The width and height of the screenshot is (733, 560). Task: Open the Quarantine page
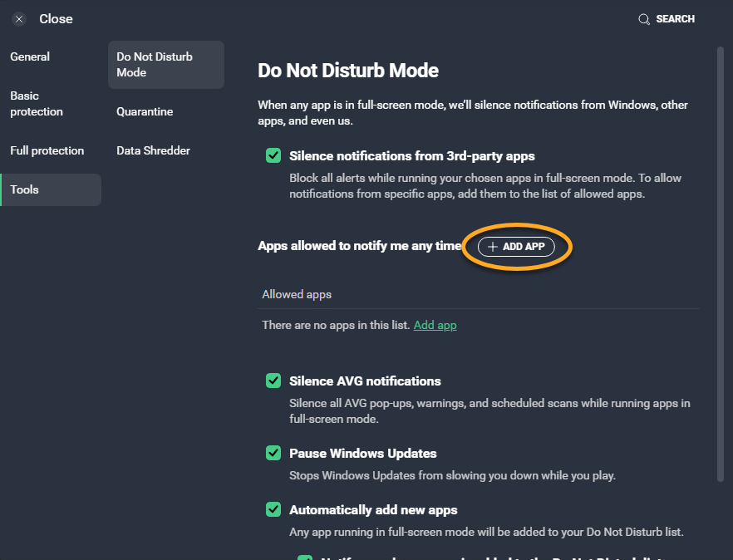(145, 111)
